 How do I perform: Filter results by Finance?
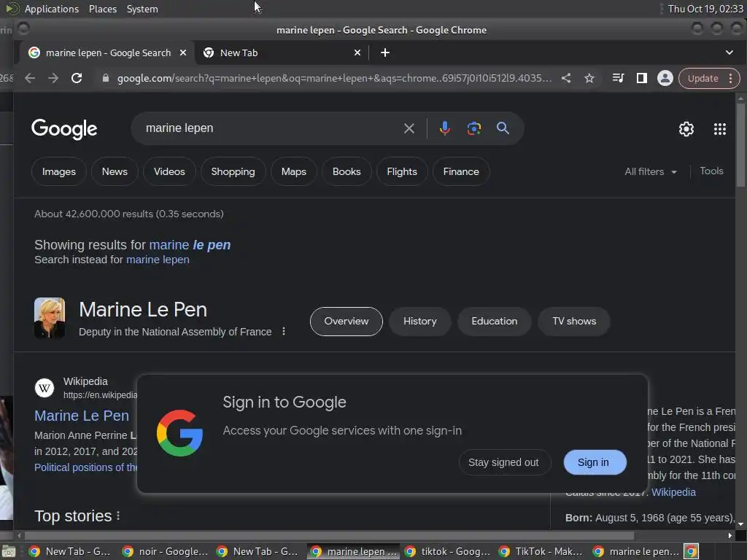tap(461, 171)
